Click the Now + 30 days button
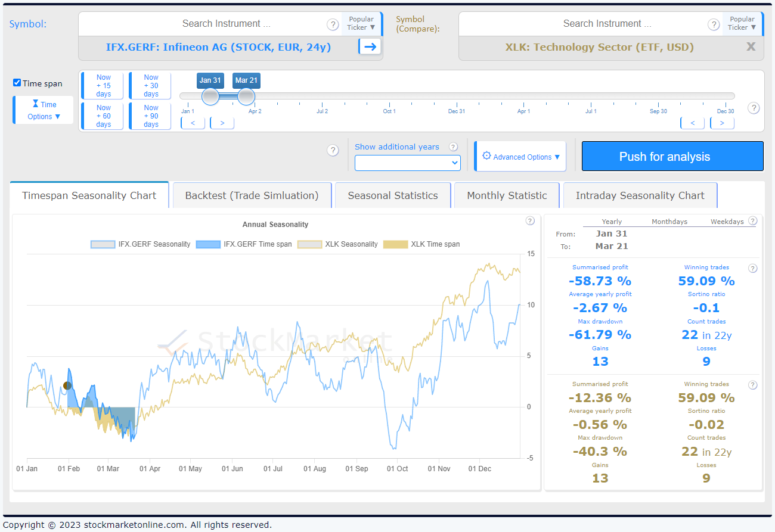775x532 pixels. click(x=151, y=86)
